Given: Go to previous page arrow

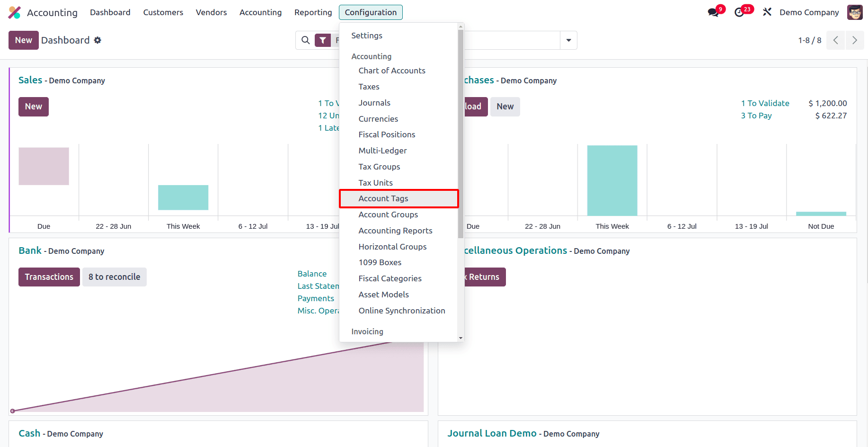Looking at the screenshot, I should [836, 40].
